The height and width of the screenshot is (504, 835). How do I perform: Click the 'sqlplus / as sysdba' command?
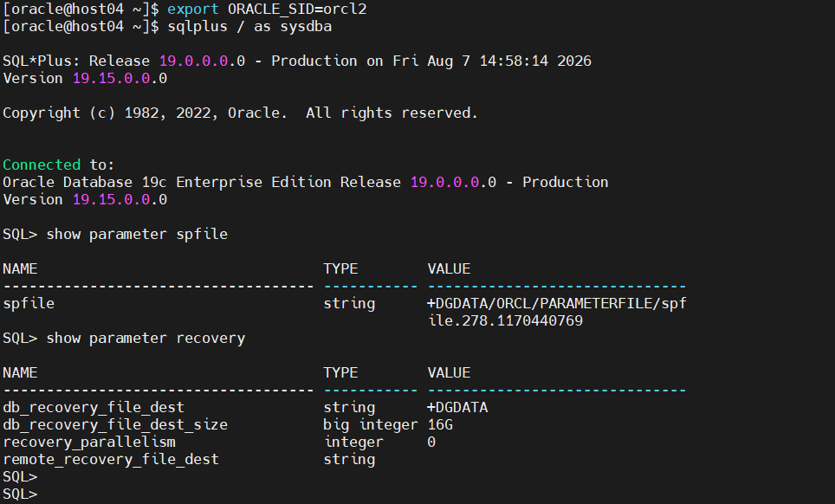[249, 27]
